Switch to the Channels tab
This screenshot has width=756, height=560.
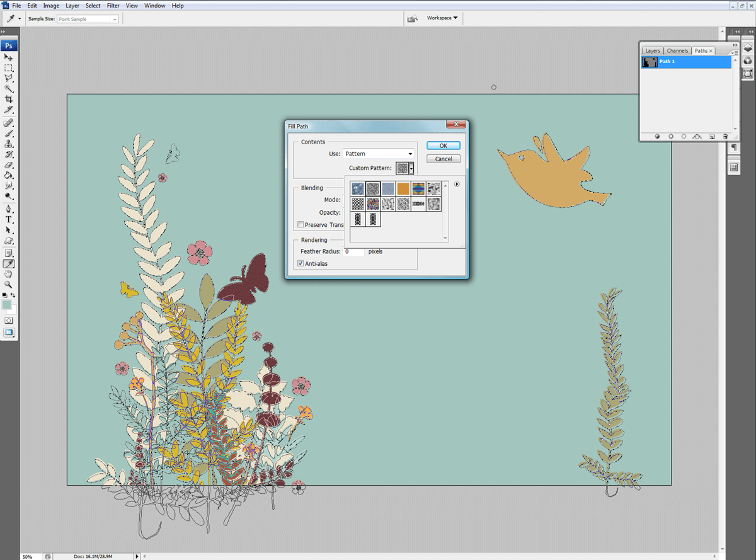(677, 51)
